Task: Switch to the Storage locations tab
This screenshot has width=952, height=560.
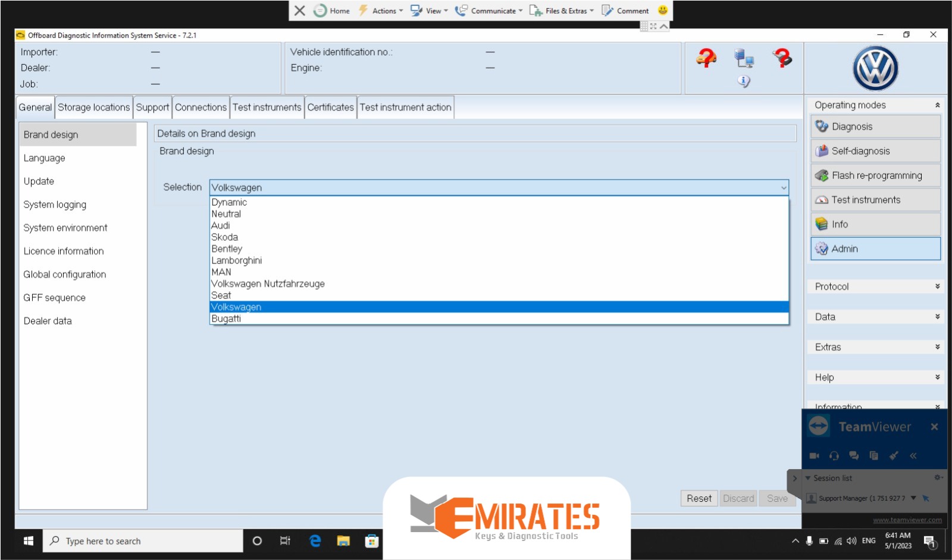Action: point(93,108)
